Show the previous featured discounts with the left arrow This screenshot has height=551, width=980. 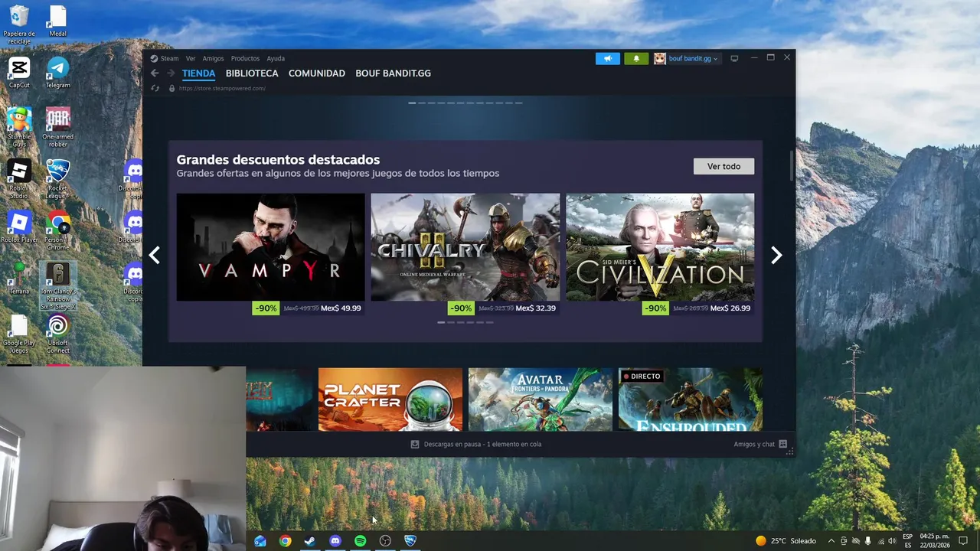tap(155, 255)
